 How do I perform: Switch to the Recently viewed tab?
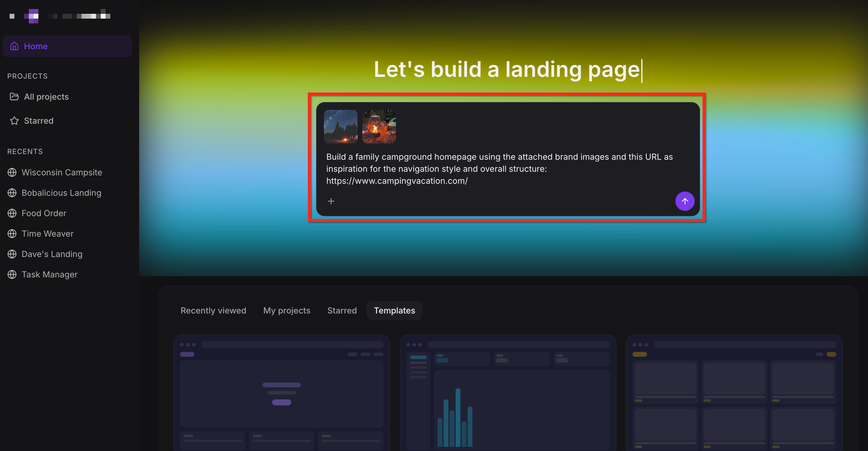[x=213, y=310]
